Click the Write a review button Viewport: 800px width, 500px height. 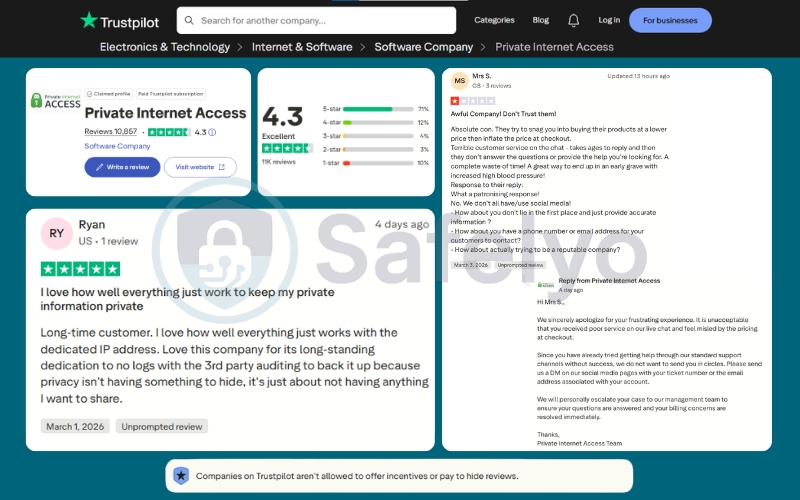(x=122, y=167)
